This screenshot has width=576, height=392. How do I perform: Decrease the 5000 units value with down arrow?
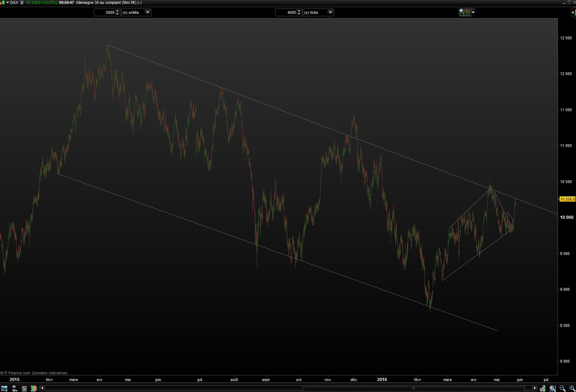[118, 14]
